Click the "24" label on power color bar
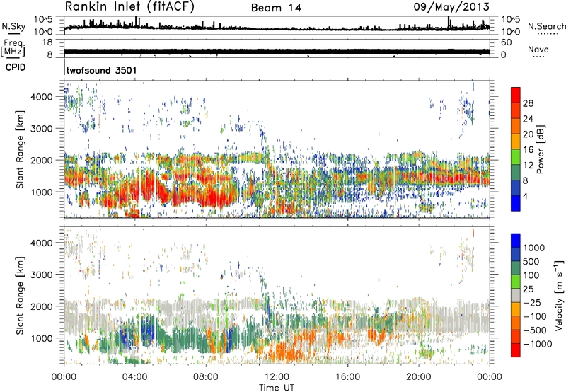Screen dimensions: 566x392 point(528,119)
